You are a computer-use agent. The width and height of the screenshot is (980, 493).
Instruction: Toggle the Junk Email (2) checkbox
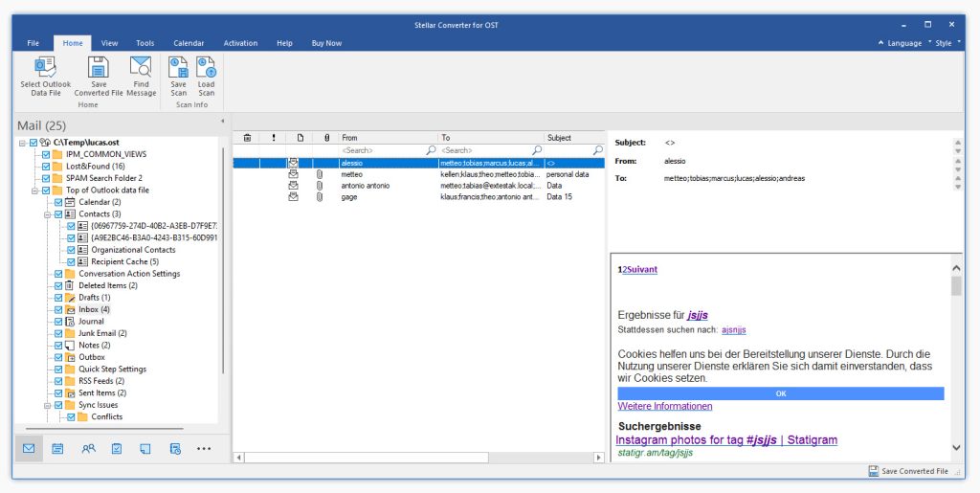(58, 334)
